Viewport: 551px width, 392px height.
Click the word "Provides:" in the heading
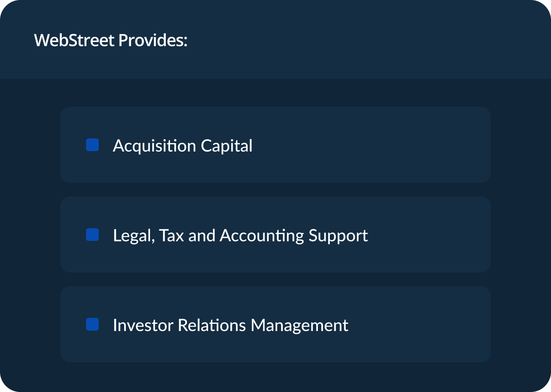click(153, 40)
